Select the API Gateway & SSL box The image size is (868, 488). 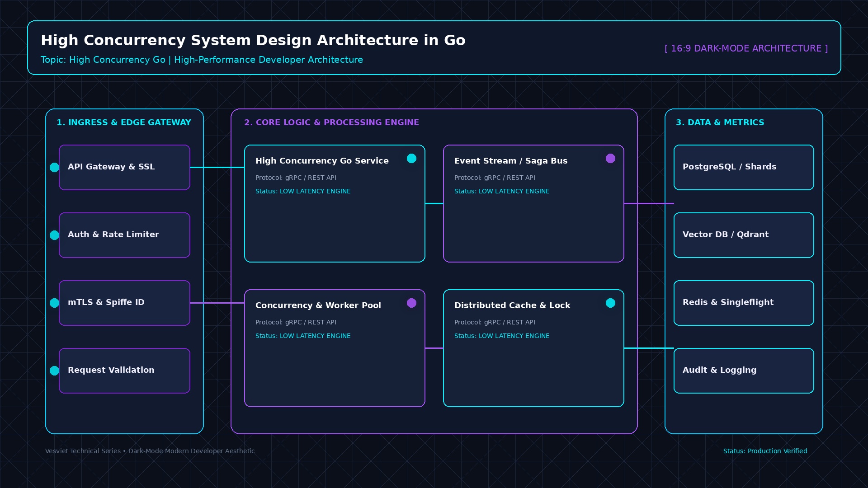click(124, 167)
